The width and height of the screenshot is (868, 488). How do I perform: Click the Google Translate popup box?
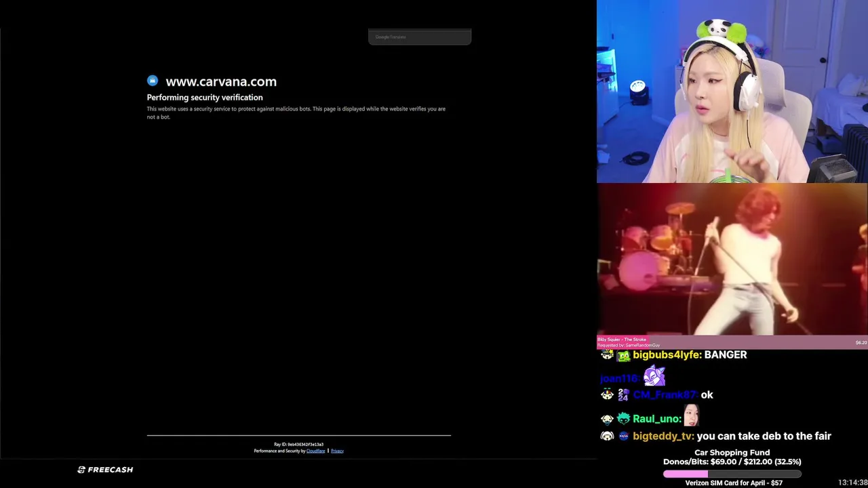(420, 37)
